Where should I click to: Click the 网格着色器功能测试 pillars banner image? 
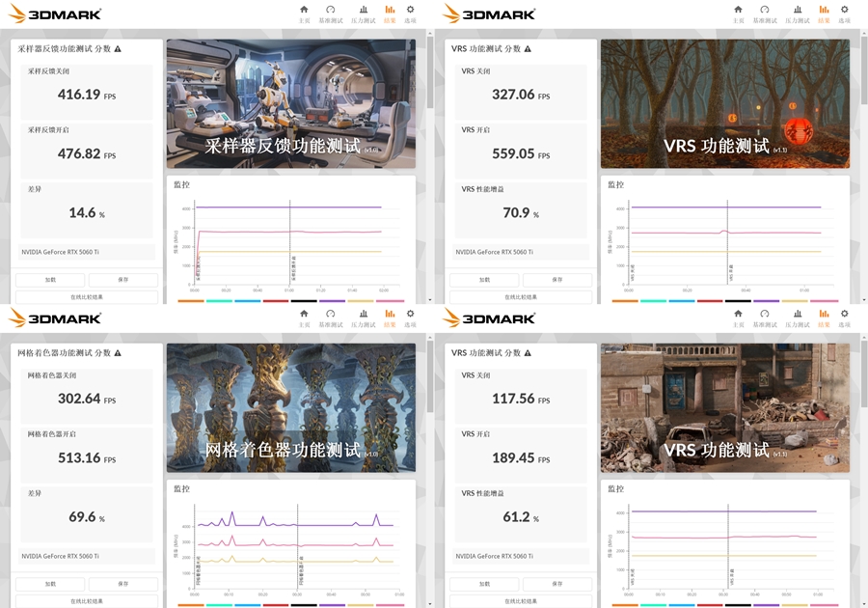tap(291, 407)
